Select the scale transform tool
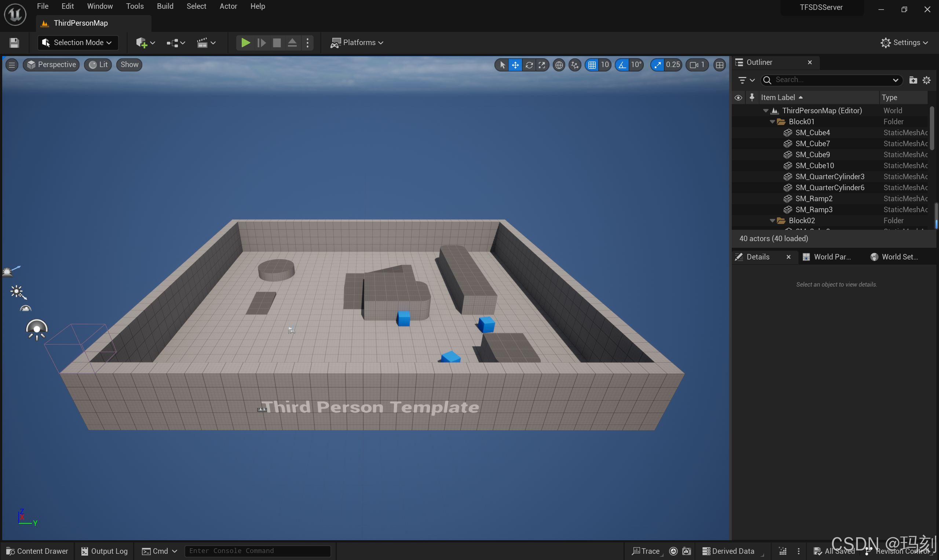939x560 pixels. [542, 65]
